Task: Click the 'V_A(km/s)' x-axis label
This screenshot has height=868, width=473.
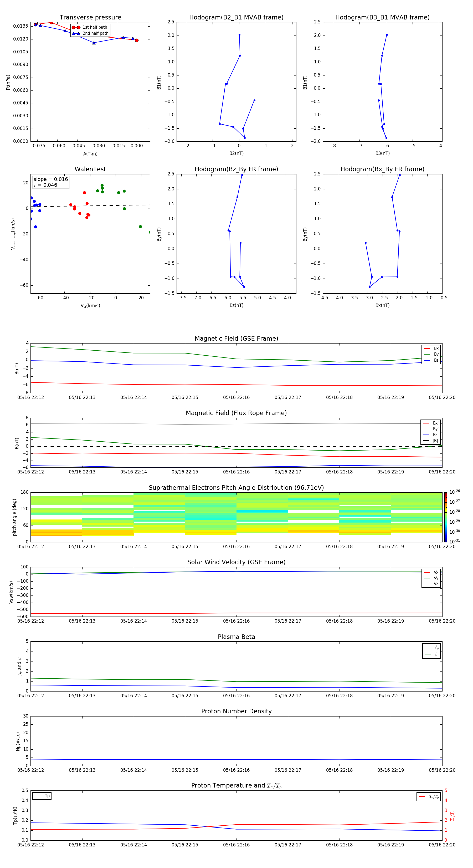Action: tap(90, 306)
